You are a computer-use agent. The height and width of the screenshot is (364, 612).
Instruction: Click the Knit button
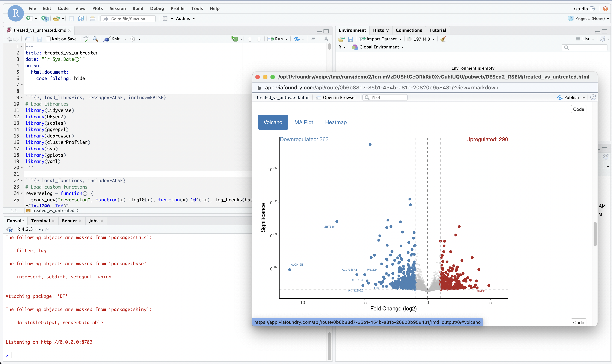[112, 39]
